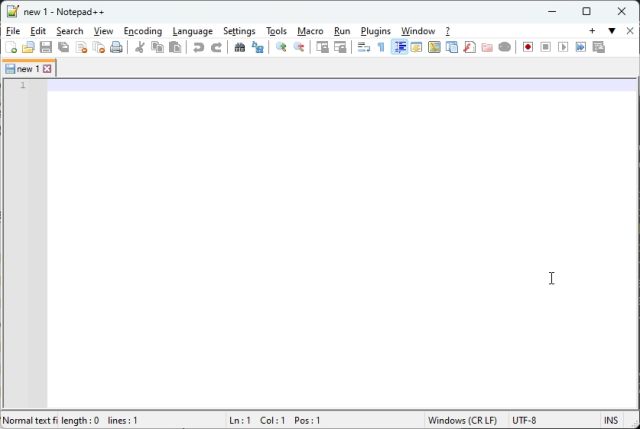Screen dimensions: 640x429
Task: Click the New file toolbar icon
Action: (x=11, y=47)
